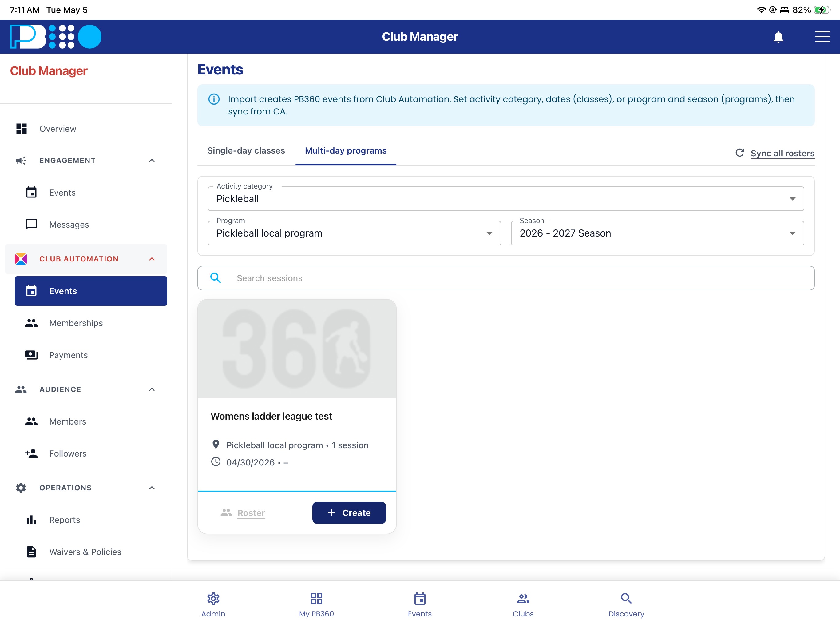Open Members under Audience
The height and width of the screenshot is (630, 840).
pos(91,421)
